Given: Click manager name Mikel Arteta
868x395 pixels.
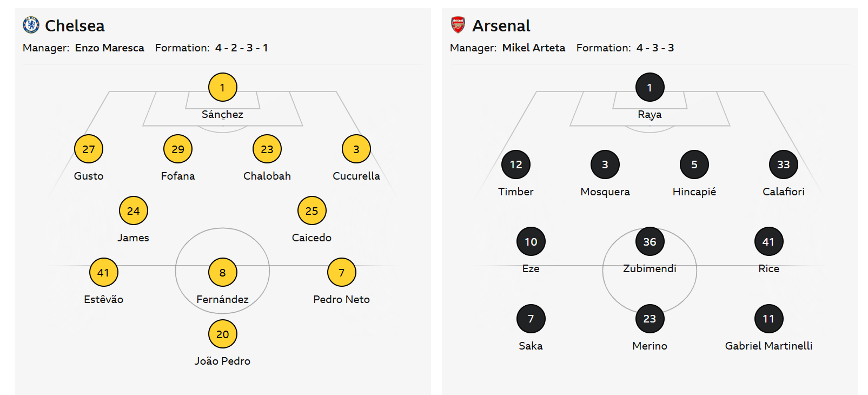Looking at the screenshot, I should pyautogui.click(x=533, y=48).
